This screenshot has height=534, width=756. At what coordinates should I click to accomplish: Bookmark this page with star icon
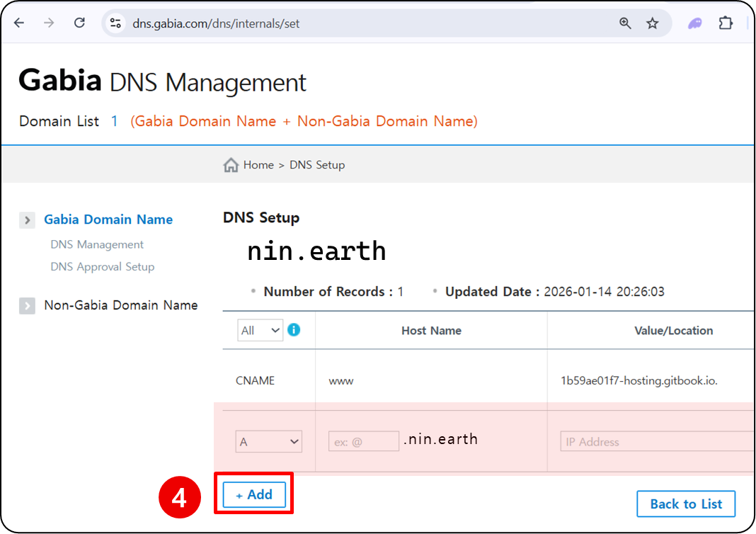[x=653, y=23]
